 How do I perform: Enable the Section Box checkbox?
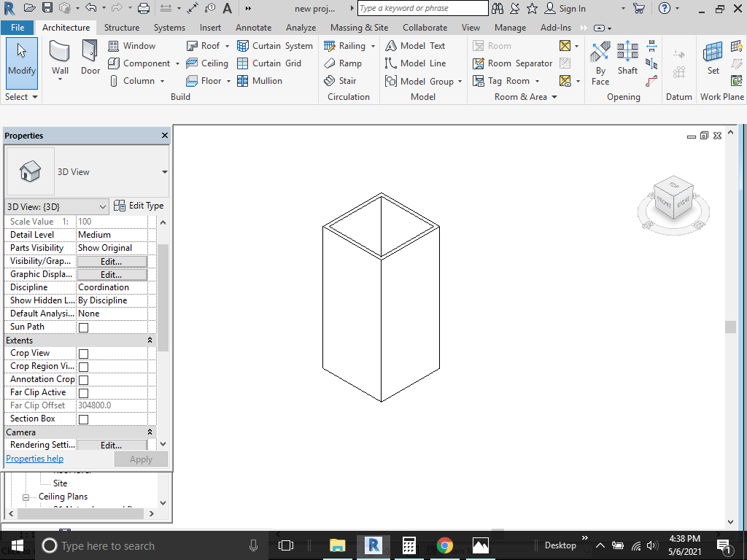(83, 419)
